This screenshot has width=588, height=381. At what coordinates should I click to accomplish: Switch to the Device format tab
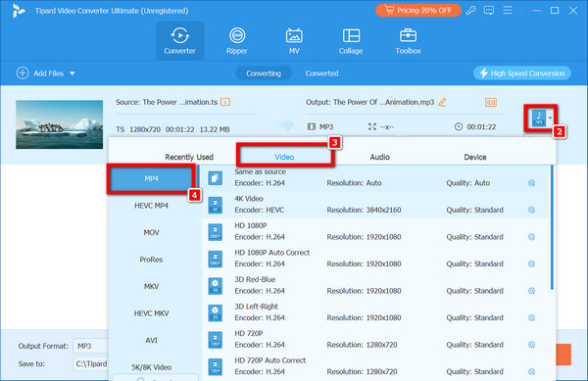tap(474, 157)
